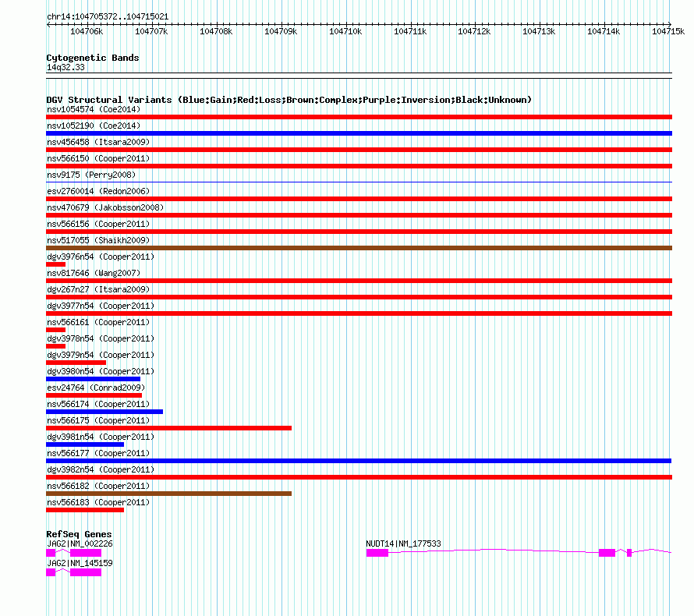This screenshot has width=694, height=616.
Task: Click the dgv3979n54 (Cooper2011) label
Action: click(x=101, y=355)
